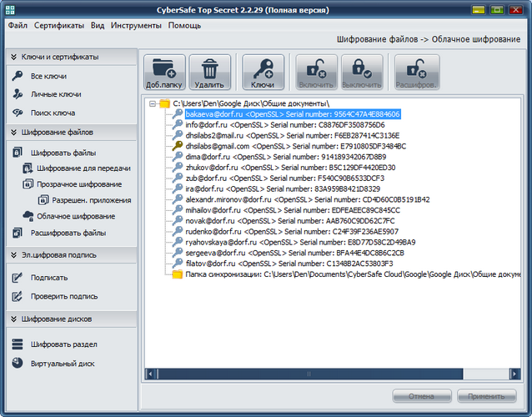Collapse the Эл.цифровая подпись section

(14, 255)
